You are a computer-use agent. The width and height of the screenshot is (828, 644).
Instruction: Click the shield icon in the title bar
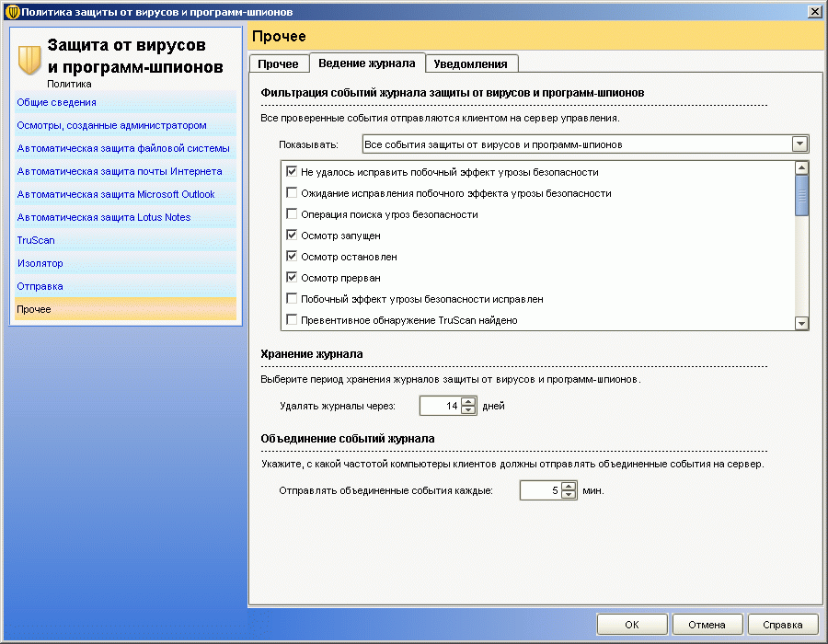point(12,12)
